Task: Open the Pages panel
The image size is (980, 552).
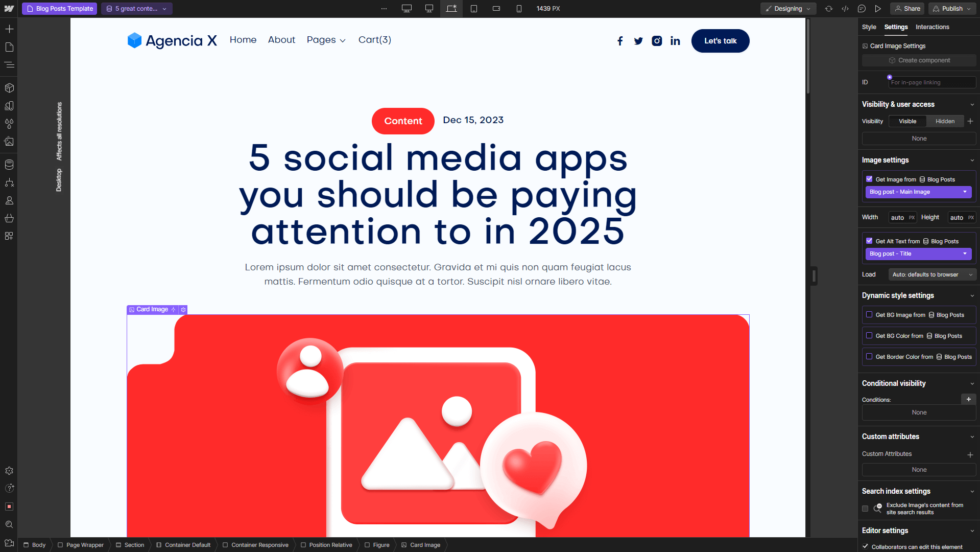Action: (x=9, y=47)
